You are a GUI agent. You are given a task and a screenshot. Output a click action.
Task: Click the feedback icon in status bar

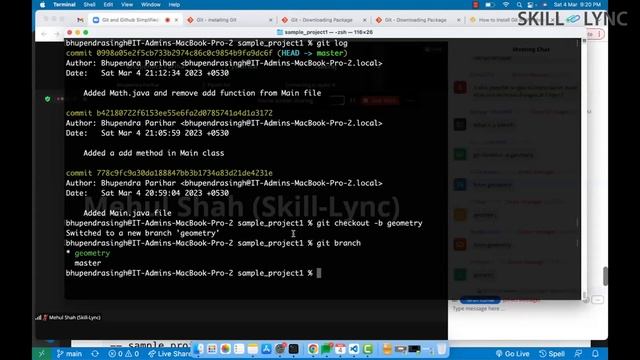point(578,354)
